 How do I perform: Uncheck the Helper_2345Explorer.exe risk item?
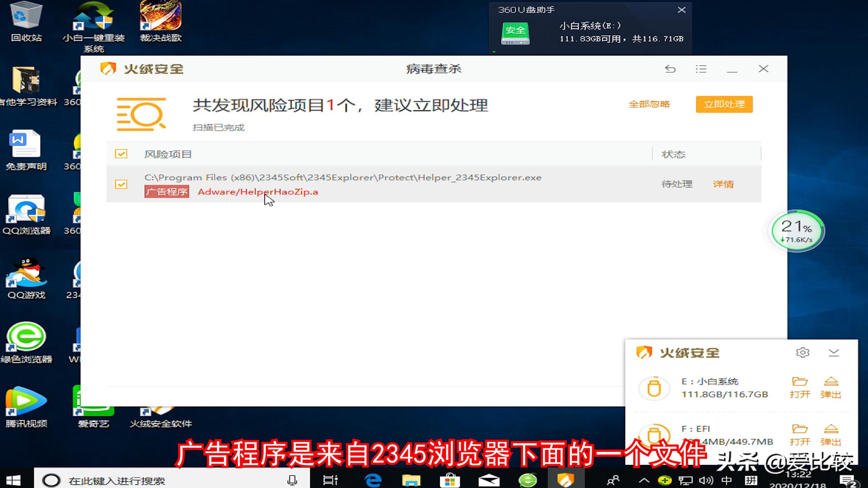pos(121,184)
